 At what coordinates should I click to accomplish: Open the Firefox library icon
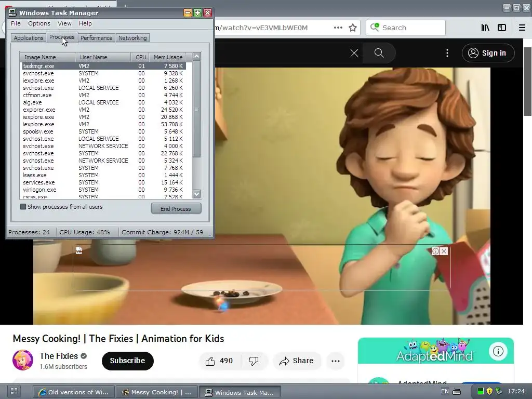click(485, 28)
